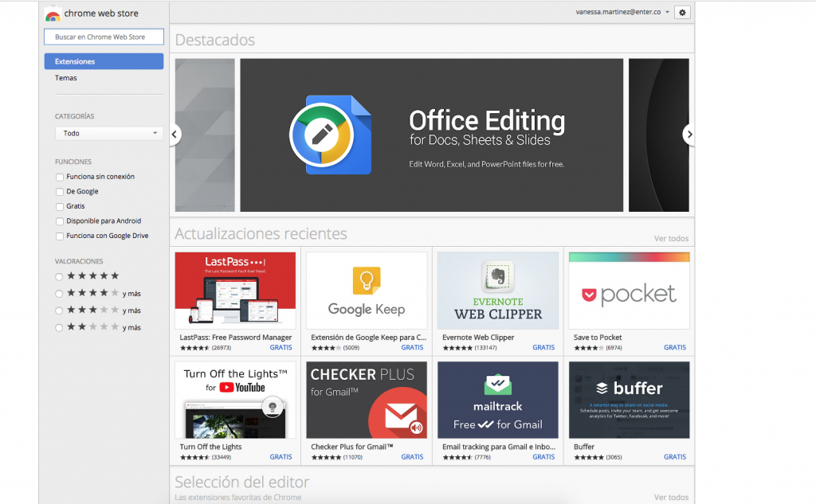Open LastPass extension thumbnail
The image size is (816, 504).
tap(235, 291)
